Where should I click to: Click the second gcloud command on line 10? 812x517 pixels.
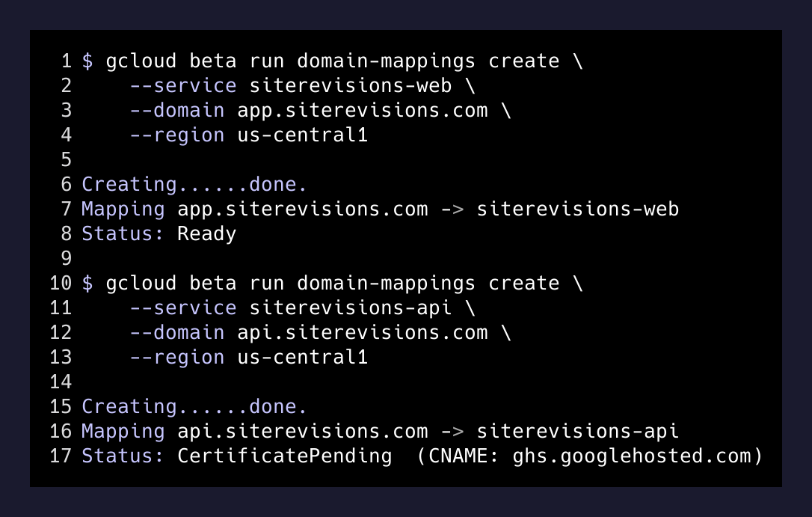(x=345, y=284)
